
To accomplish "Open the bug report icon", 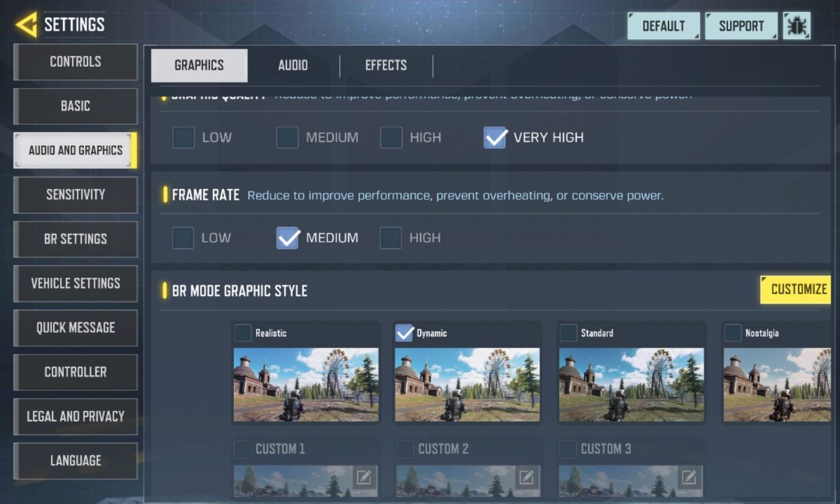I will [797, 26].
